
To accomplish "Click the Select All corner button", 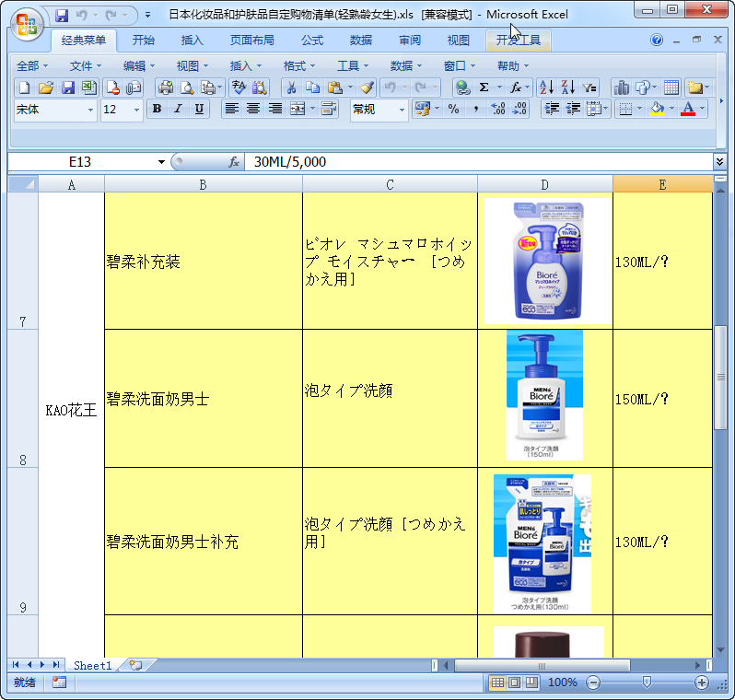I will click(23, 184).
